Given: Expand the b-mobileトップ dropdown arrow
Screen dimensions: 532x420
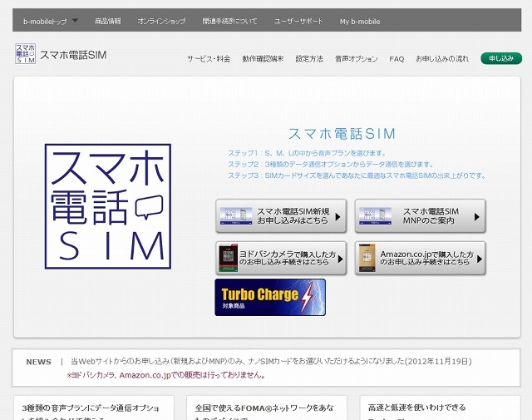Looking at the screenshot, I should pos(76,20).
